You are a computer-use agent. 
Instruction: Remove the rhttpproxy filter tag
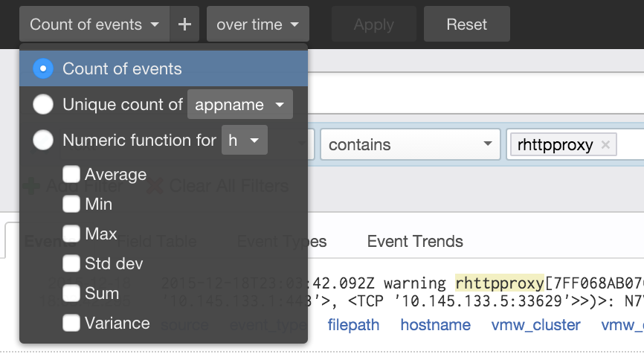(605, 145)
